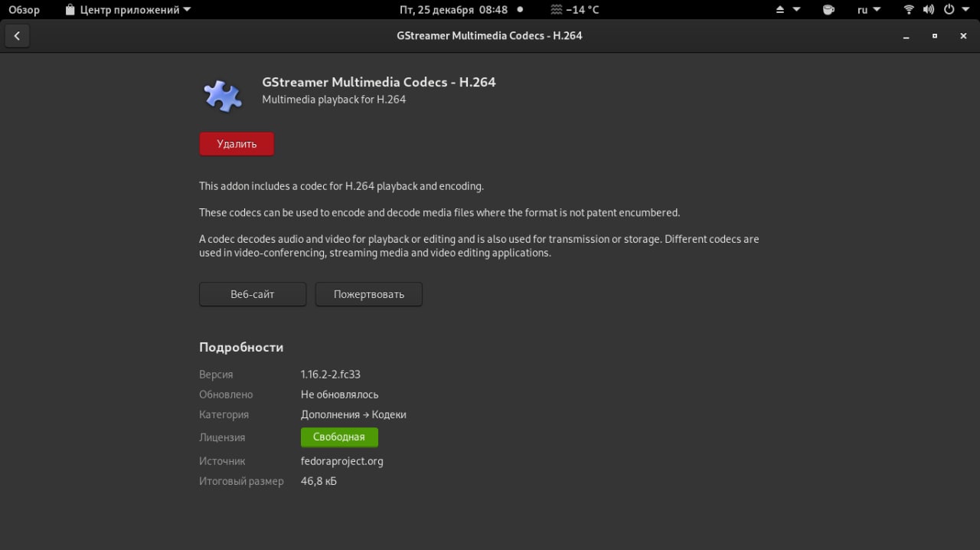Close the software center window
The width and height of the screenshot is (980, 550).
(963, 36)
